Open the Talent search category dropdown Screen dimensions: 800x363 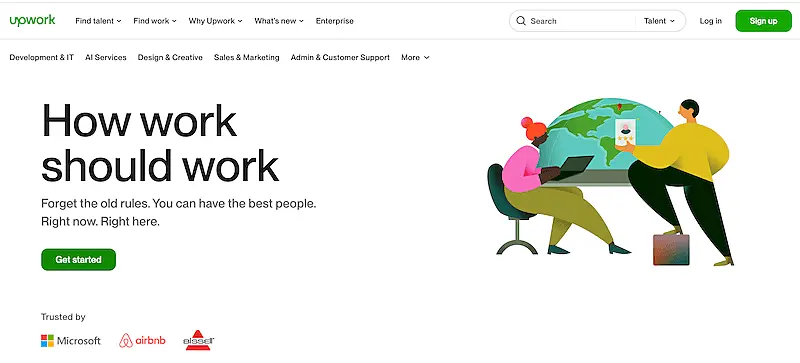coord(659,21)
